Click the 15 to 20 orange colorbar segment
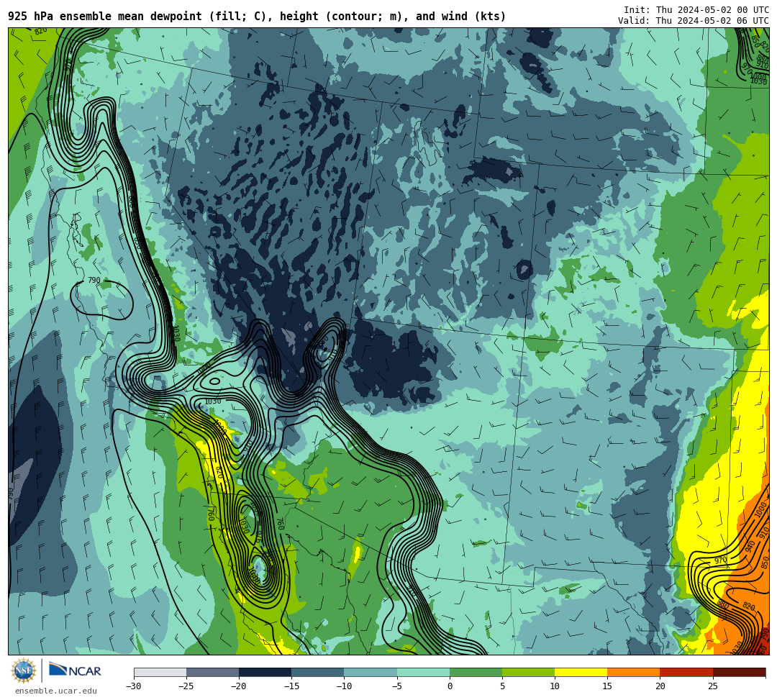The image size is (777, 700). [x=634, y=672]
